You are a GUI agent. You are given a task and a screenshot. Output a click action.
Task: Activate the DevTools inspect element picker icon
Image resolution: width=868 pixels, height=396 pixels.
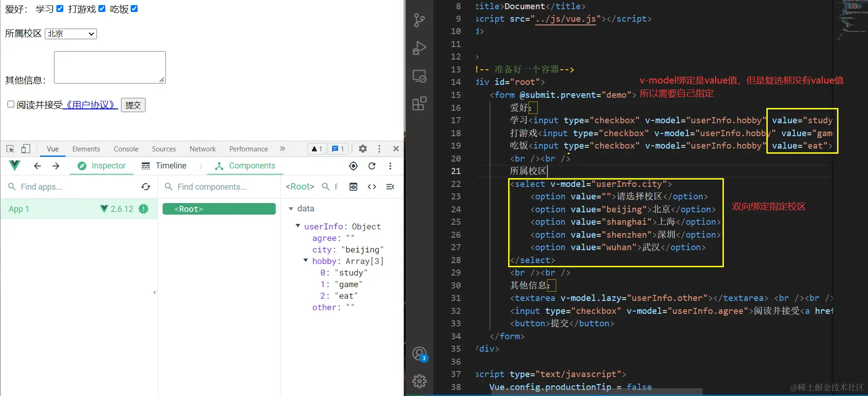point(10,149)
